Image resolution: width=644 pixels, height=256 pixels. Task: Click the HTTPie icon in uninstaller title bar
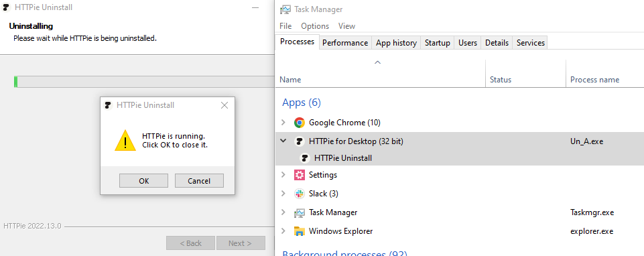[6, 7]
